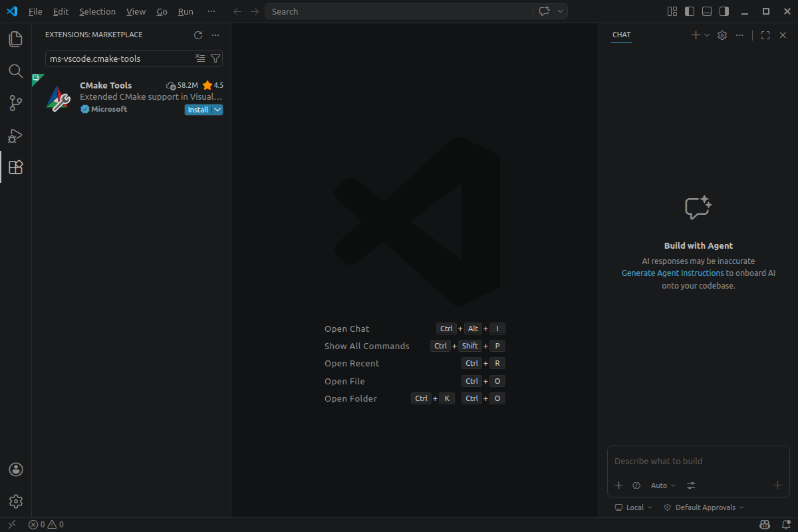Open the chat icon in title bar
The height and width of the screenshot is (532, 798).
pos(545,11)
